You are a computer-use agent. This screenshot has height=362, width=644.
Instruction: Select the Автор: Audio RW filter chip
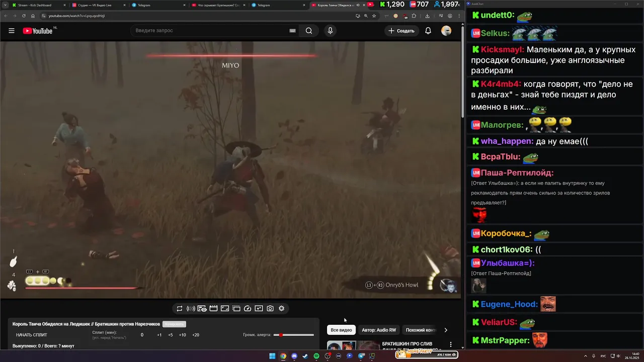click(379, 330)
